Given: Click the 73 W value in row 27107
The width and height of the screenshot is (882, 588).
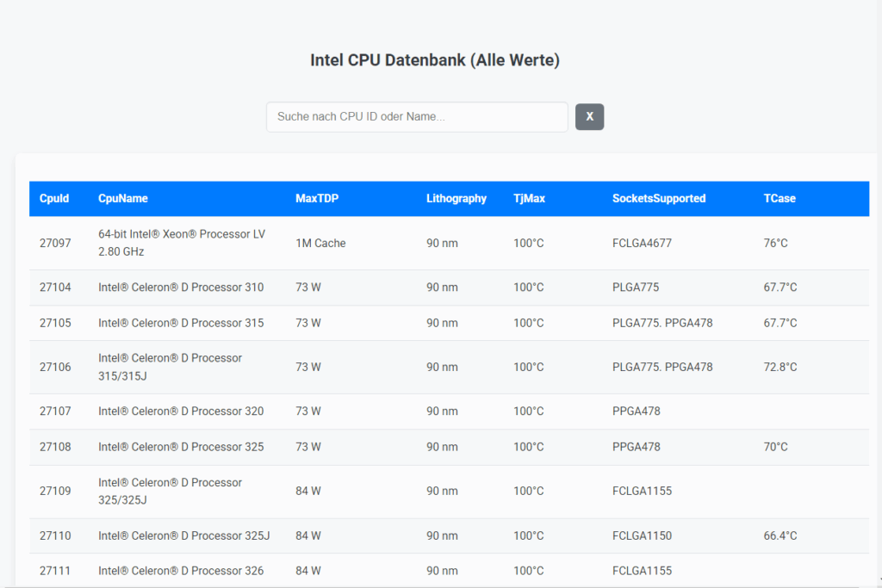Looking at the screenshot, I should tap(308, 412).
